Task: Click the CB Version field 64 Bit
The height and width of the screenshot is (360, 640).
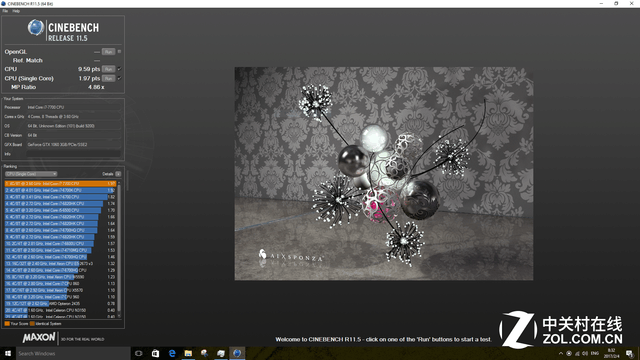Action: [73, 135]
